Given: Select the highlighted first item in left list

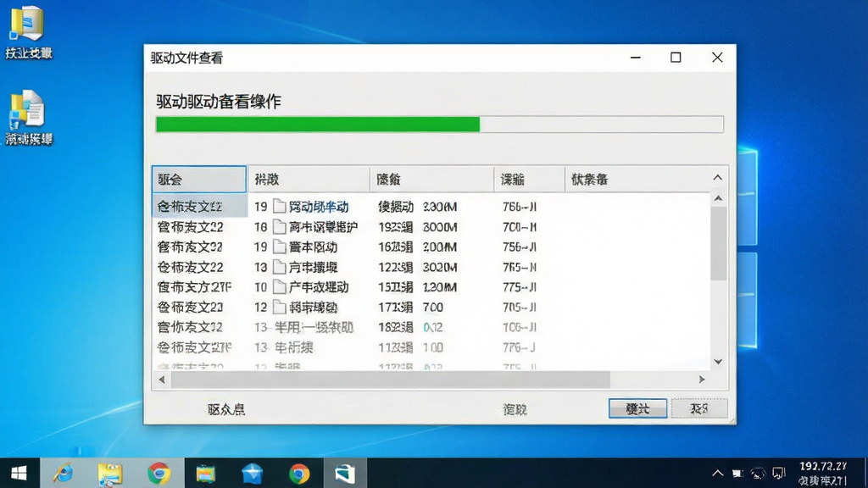Looking at the screenshot, I should coord(199,207).
